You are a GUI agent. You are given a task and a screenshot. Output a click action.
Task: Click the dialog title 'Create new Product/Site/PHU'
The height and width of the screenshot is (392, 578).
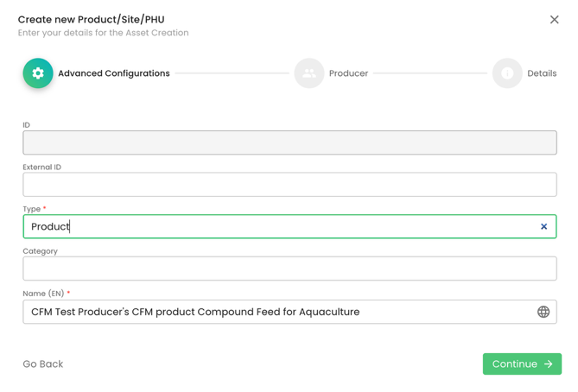tap(91, 19)
